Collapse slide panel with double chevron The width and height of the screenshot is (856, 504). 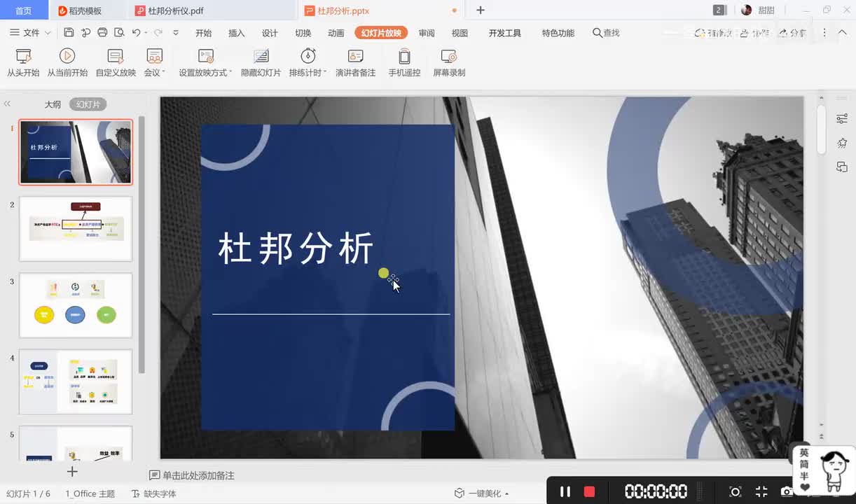click(x=7, y=104)
